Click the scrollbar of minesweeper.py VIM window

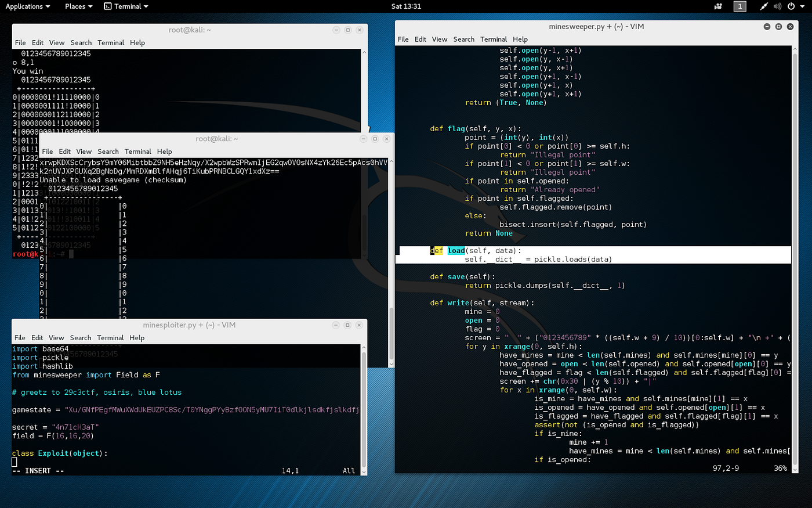pyautogui.click(x=795, y=259)
